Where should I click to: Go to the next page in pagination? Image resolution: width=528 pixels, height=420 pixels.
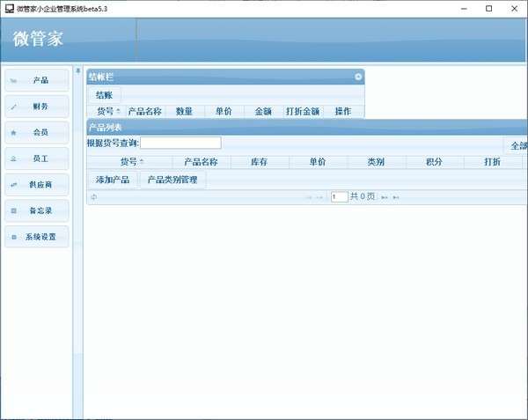coord(385,197)
